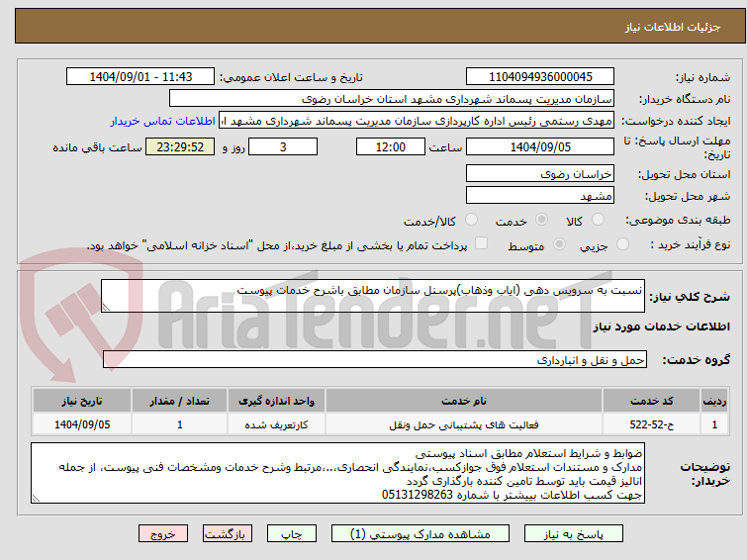
Task: Click the announcement date 1404/09/01 field
Action: pos(140,77)
